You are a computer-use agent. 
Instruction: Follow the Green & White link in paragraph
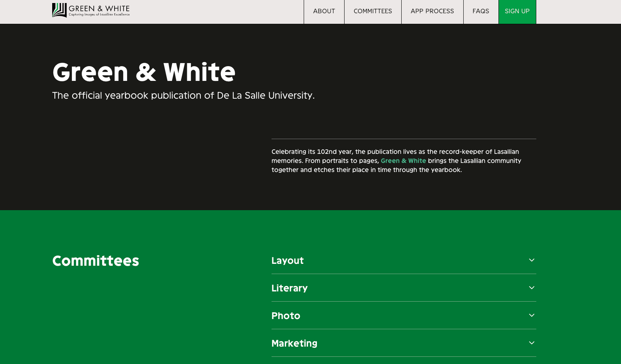coord(403,161)
